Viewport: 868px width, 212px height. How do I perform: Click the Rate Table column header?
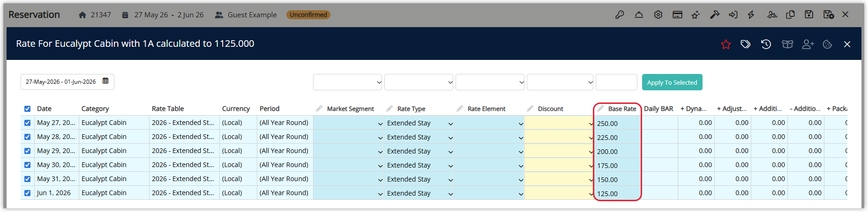tap(168, 109)
